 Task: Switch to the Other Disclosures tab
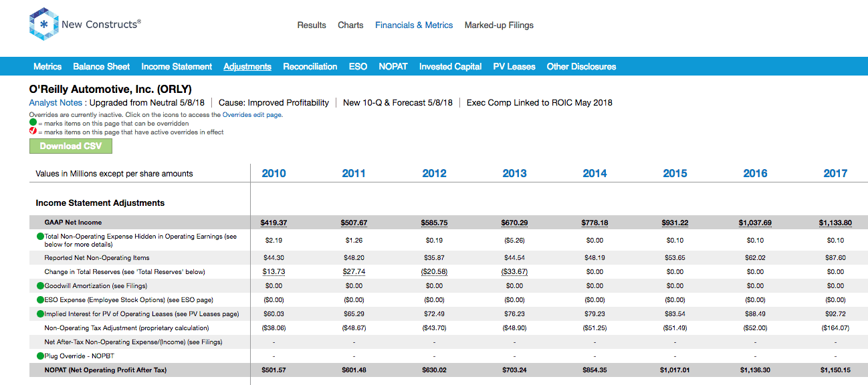(x=582, y=66)
